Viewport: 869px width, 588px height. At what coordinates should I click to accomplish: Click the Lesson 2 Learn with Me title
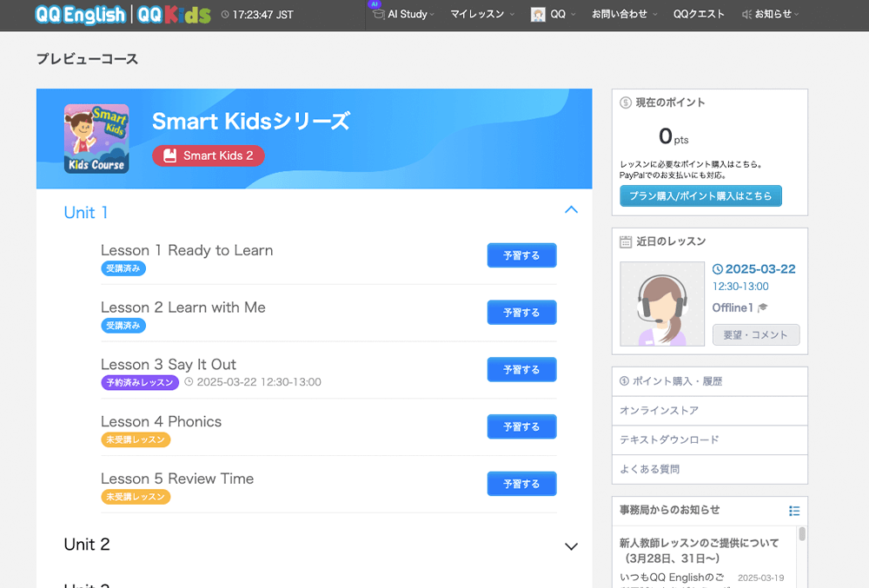click(182, 307)
